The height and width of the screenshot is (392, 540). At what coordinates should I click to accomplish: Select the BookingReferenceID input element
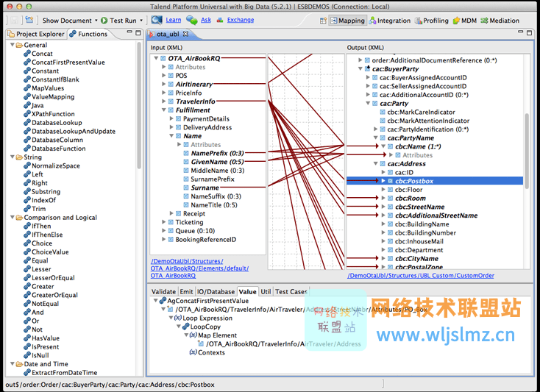coord(205,240)
